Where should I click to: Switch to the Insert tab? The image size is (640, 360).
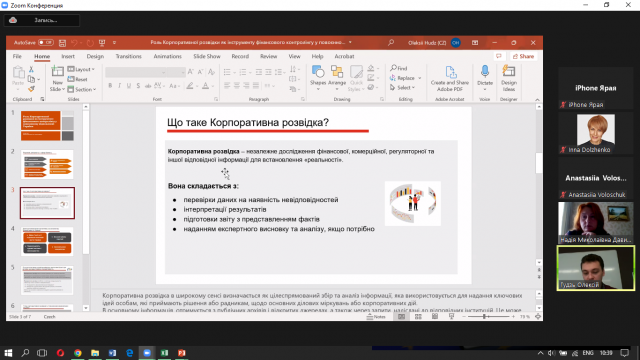pyautogui.click(x=68, y=56)
